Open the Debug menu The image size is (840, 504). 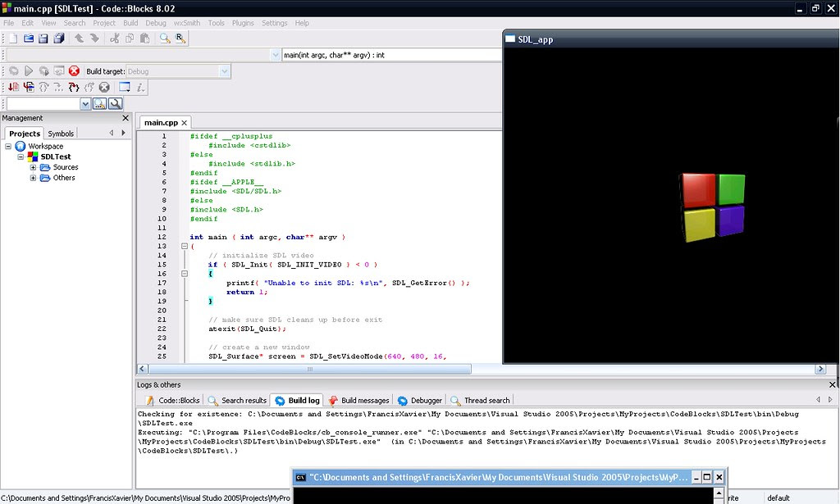156,23
